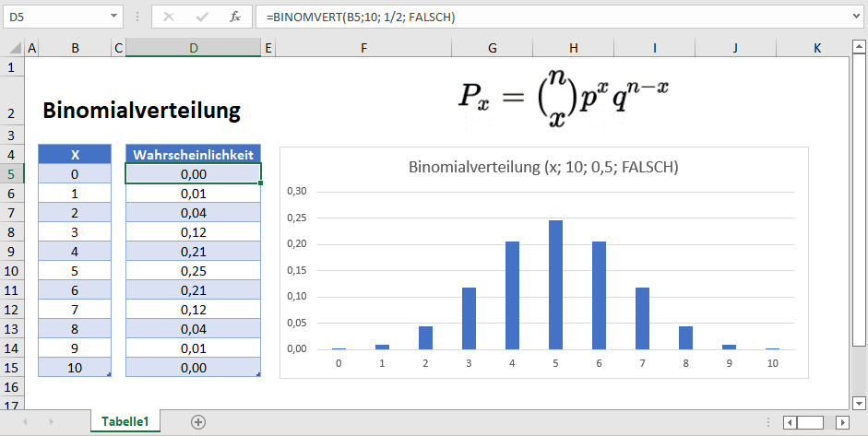Select probability cell in row 15
Viewport: 868px width, 436px height.
[x=193, y=368]
